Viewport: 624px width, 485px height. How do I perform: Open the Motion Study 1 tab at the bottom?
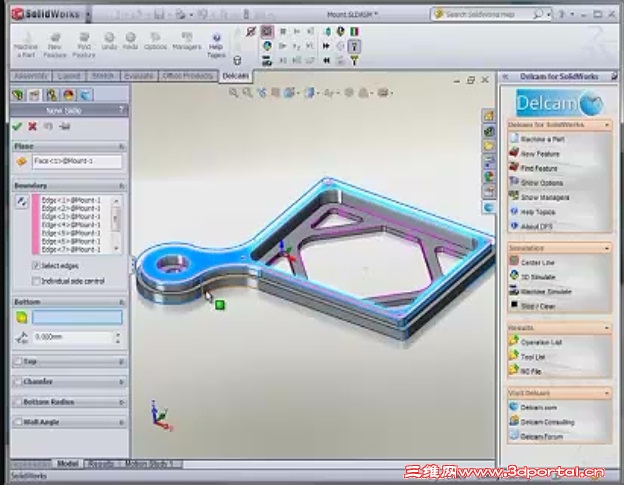coord(150,464)
